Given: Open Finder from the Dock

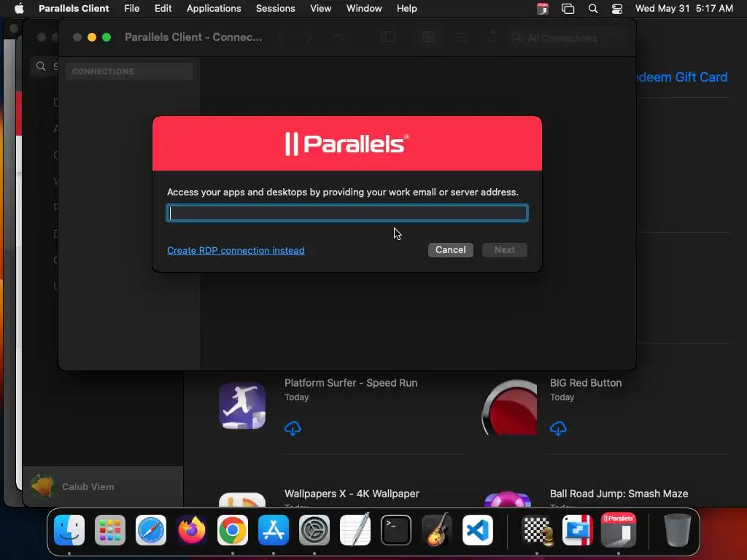Looking at the screenshot, I should pyautogui.click(x=69, y=530).
